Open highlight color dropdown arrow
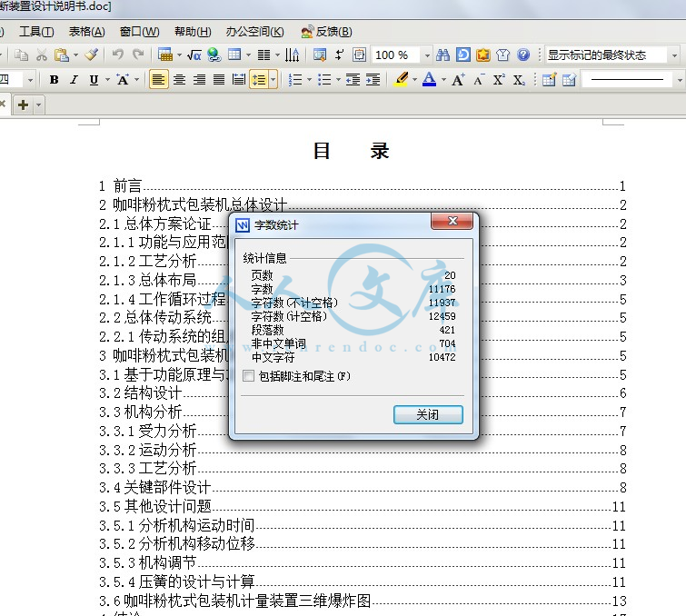Viewport: 686px width, 616px height. 414,80
